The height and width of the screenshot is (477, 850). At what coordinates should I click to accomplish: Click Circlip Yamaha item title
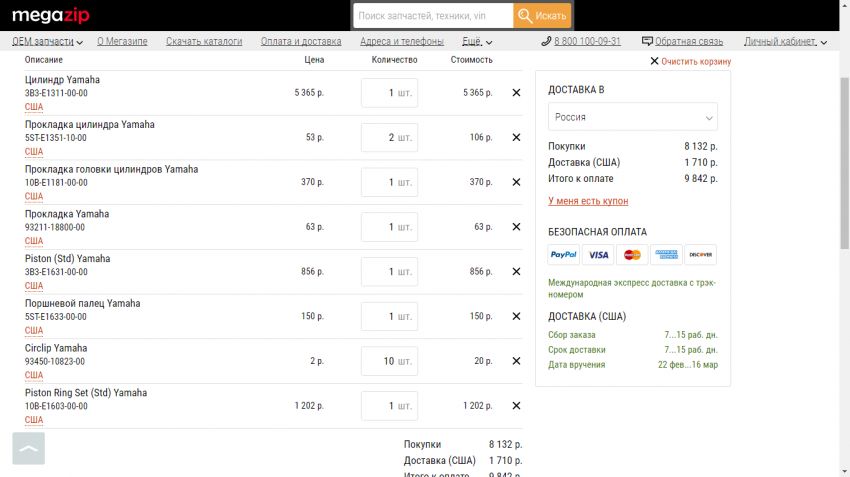tap(56, 348)
